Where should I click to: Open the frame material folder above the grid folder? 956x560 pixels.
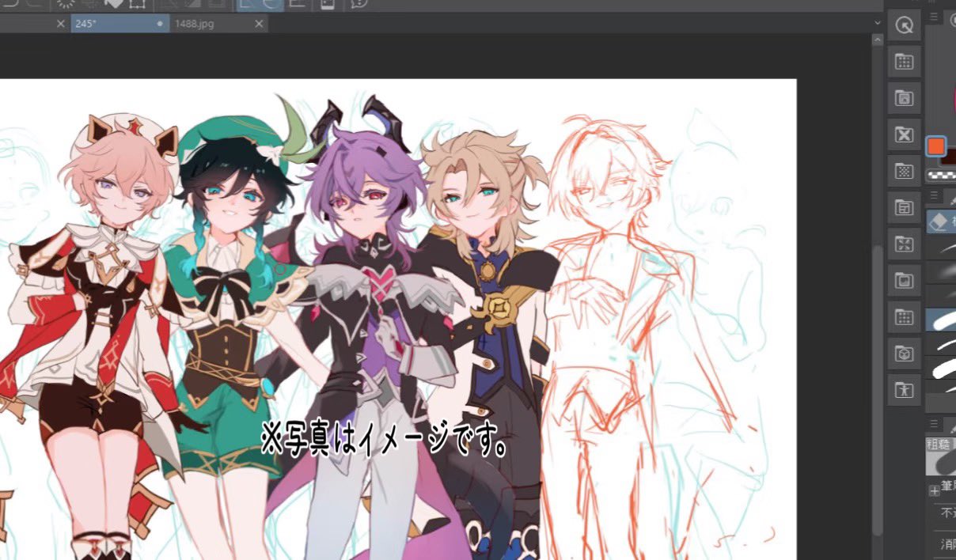pos(904,281)
